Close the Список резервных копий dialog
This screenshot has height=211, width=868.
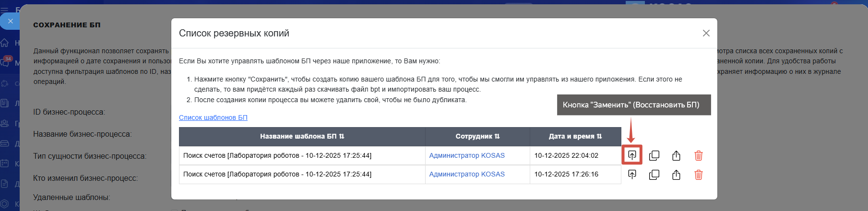coord(706,33)
